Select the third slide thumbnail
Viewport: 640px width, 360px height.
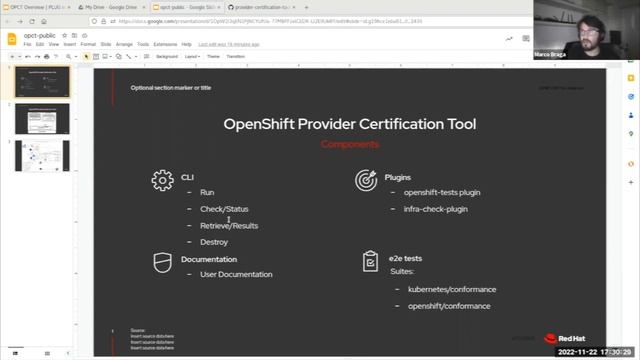(42, 156)
